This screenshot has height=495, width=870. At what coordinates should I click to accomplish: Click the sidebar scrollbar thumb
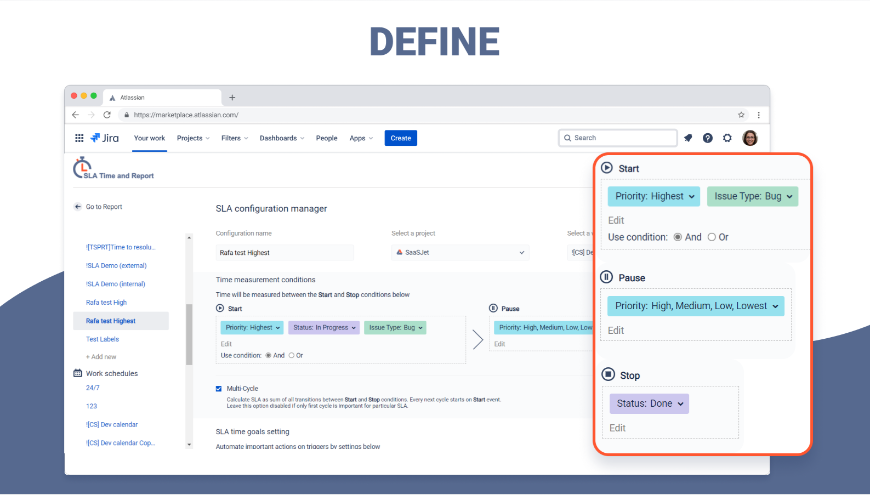(x=189, y=334)
